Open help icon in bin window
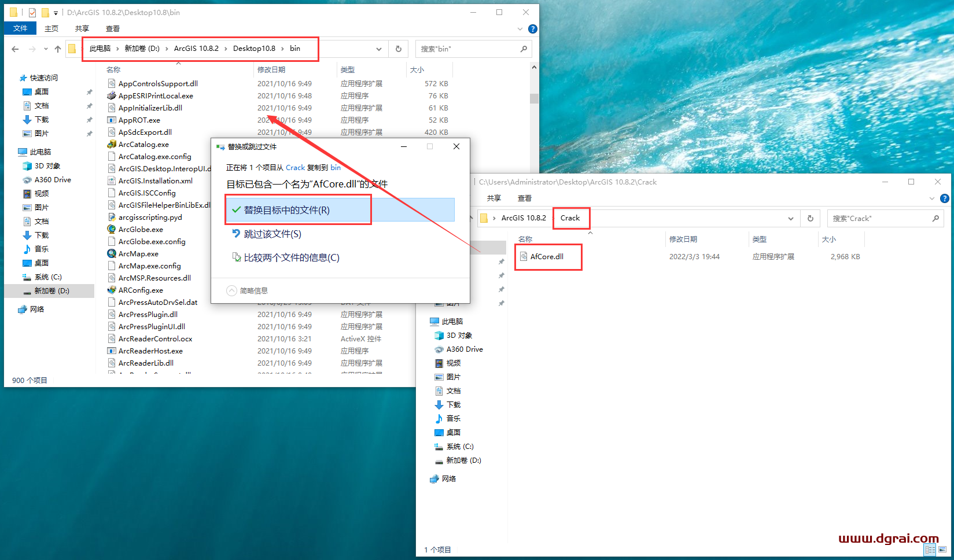The image size is (954, 560). [x=533, y=29]
